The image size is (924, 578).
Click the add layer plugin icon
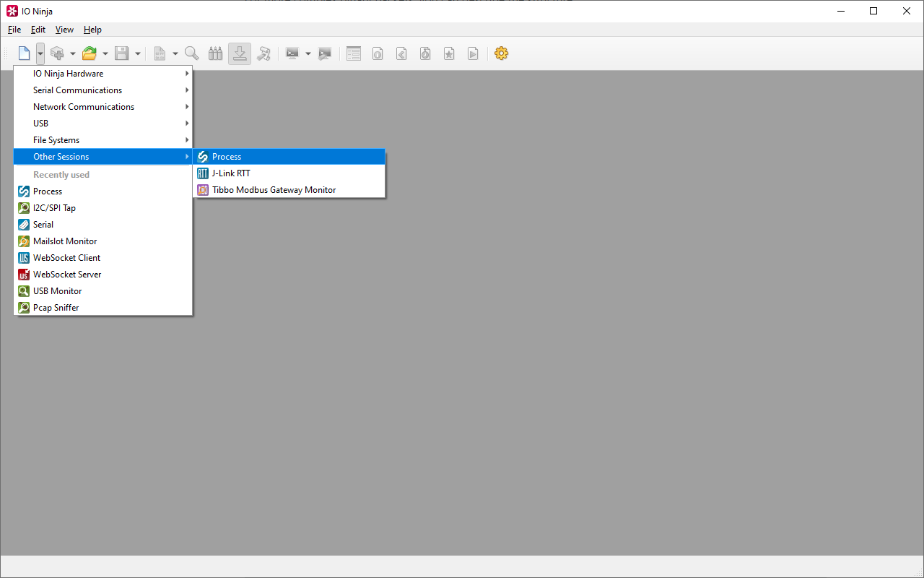pyautogui.click(x=57, y=53)
